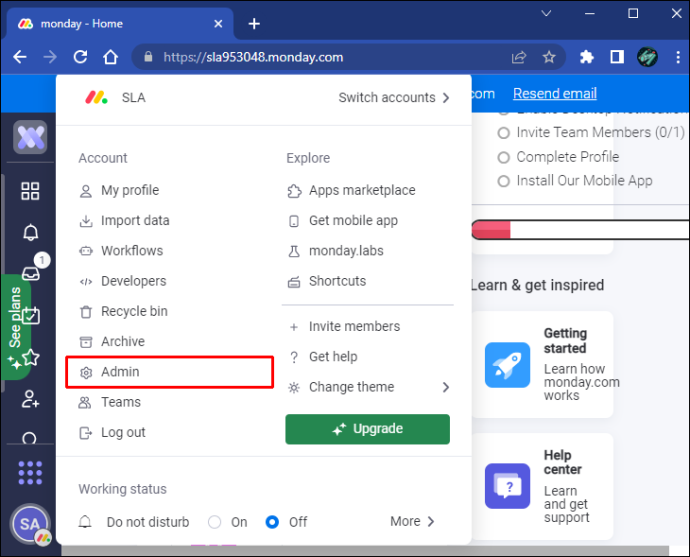Image resolution: width=690 pixels, height=557 pixels.
Task: Open Shortcuts menu item
Action: (x=327, y=281)
